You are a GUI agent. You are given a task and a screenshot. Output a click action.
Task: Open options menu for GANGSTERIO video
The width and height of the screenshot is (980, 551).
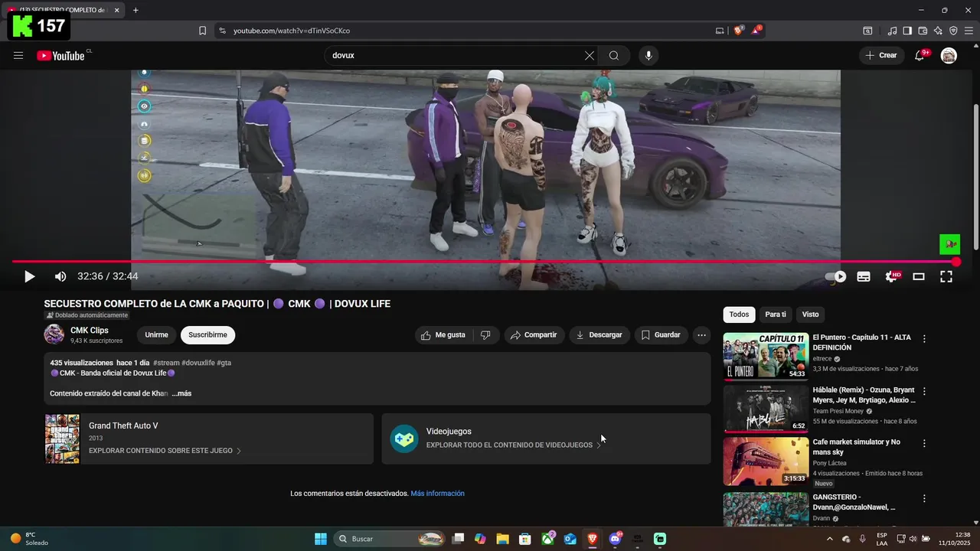924,498
